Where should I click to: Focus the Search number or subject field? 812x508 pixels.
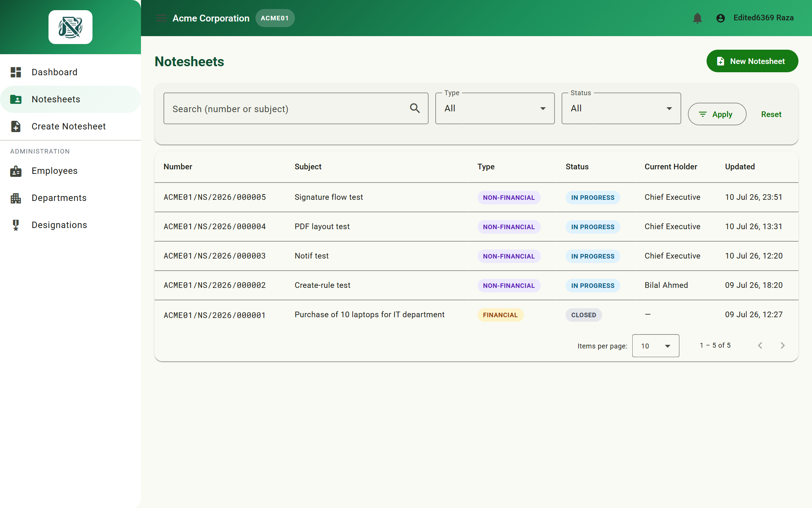tap(296, 108)
